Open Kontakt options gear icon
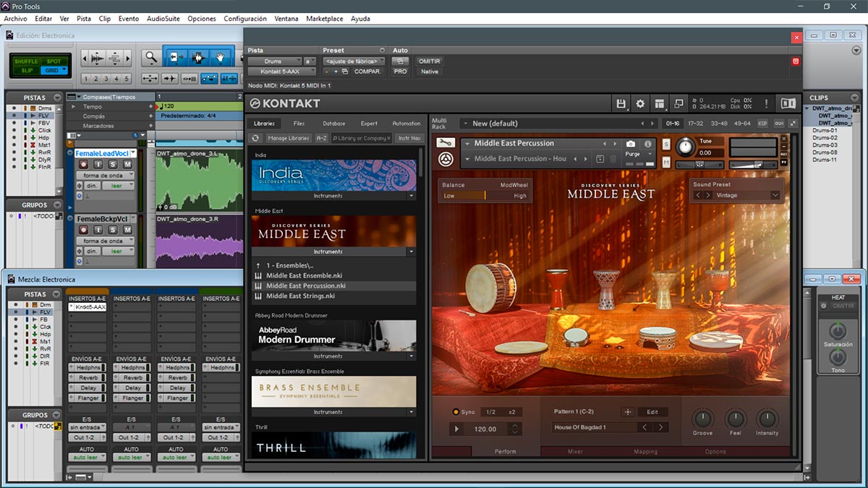868x488 pixels. [x=640, y=103]
